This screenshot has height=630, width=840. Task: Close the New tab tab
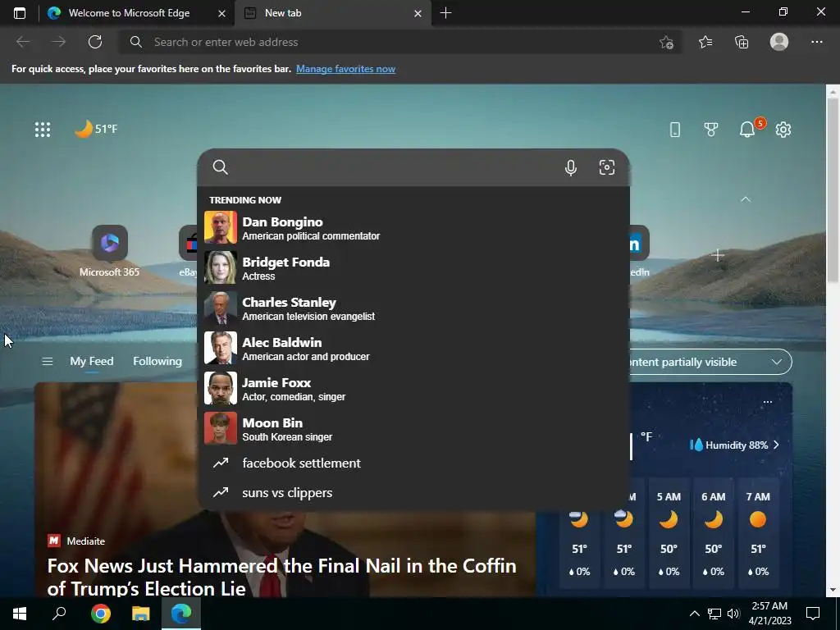coord(418,13)
